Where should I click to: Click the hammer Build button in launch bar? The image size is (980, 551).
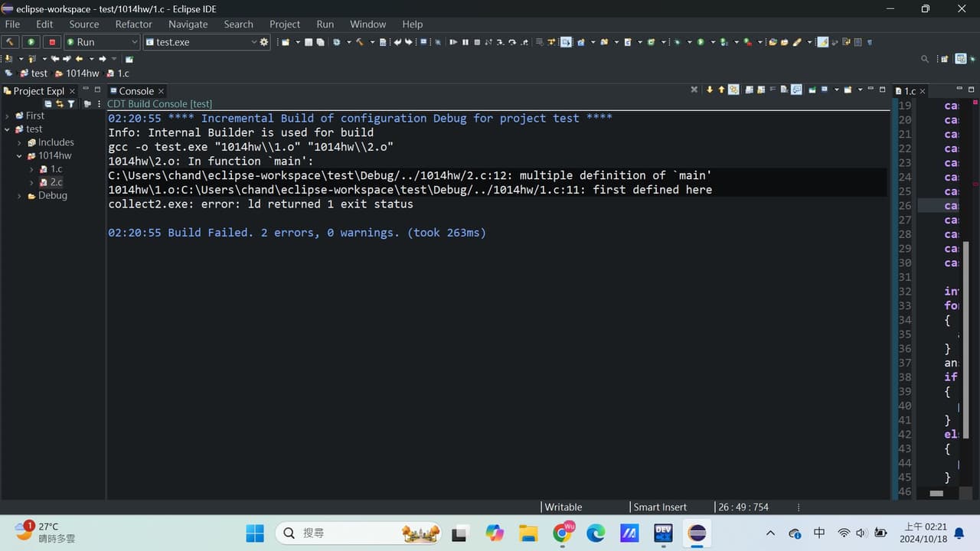[10, 42]
